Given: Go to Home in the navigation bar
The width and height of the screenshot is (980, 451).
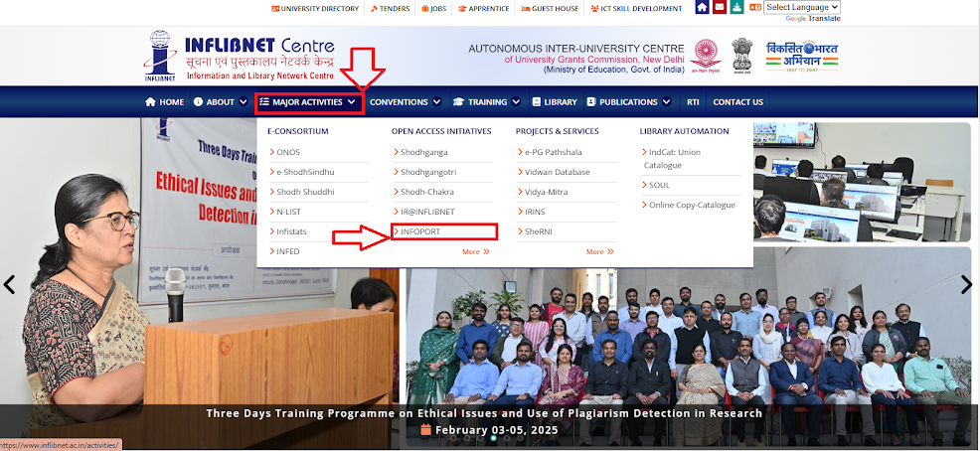Looking at the screenshot, I should 164,101.
